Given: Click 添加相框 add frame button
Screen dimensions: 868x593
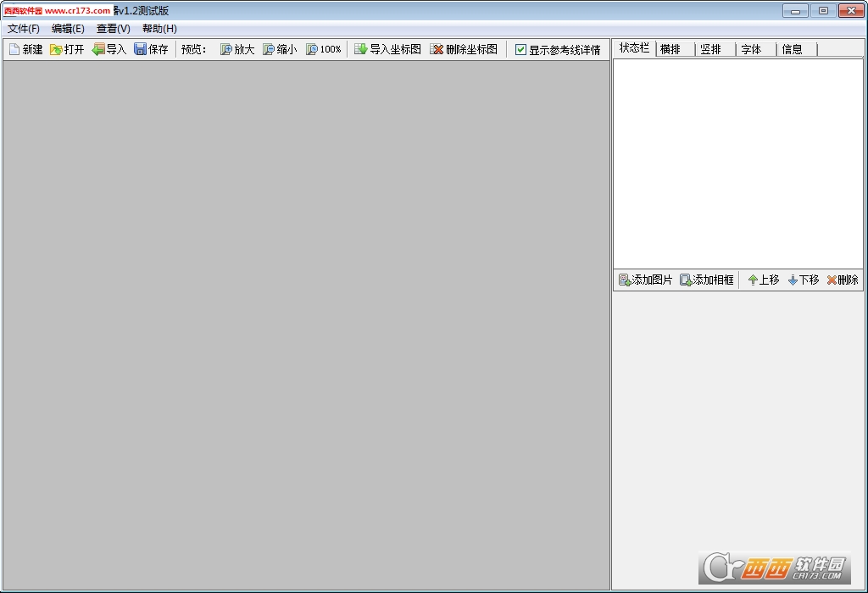Looking at the screenshot, I should [706, 280].
